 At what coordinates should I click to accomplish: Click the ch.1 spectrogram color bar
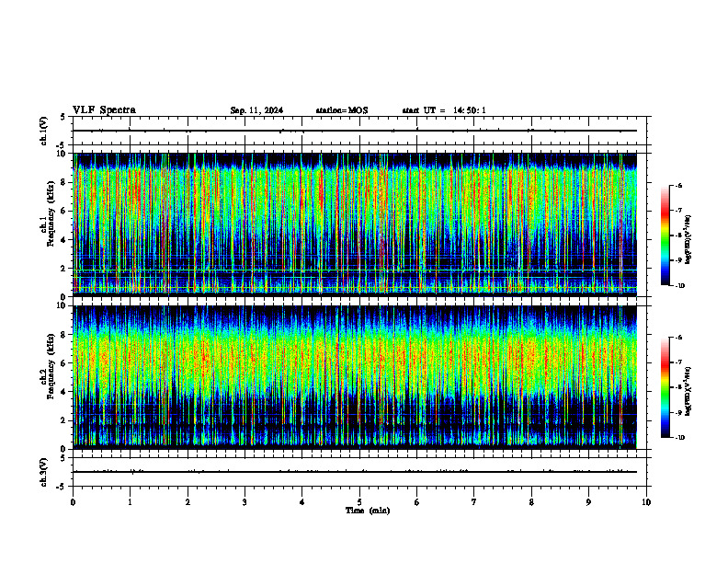pos(665,236)
